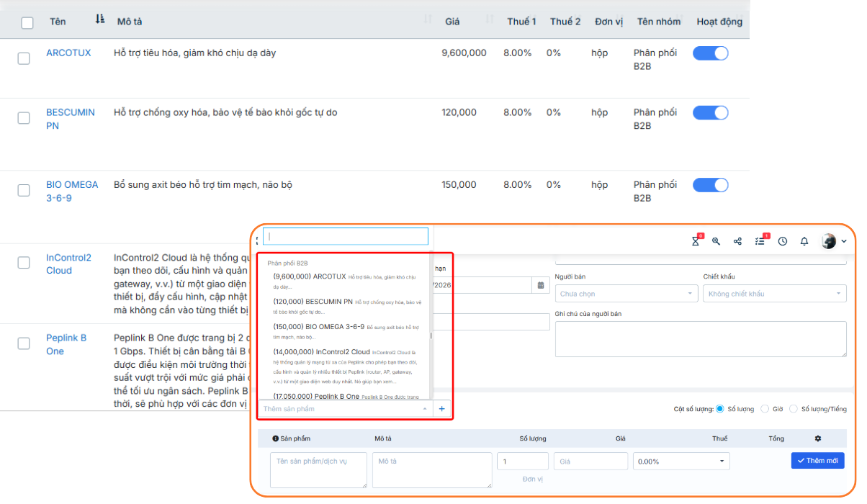Viewport: 867px width, 504px height.
Task: Sort by the Tên column sort icon
Action: 100,19
